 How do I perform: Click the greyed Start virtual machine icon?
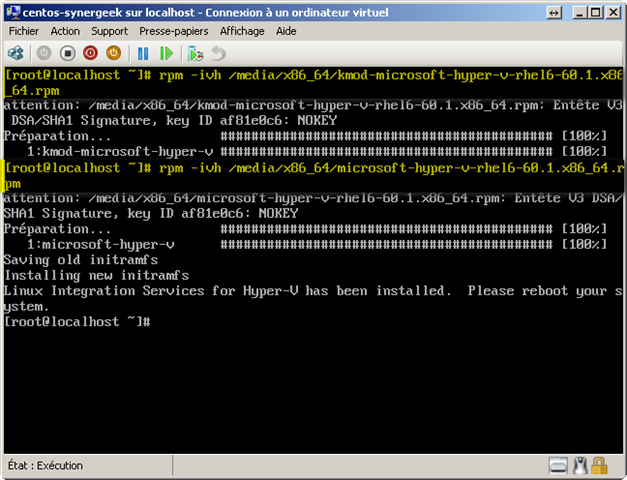[44, 53]
